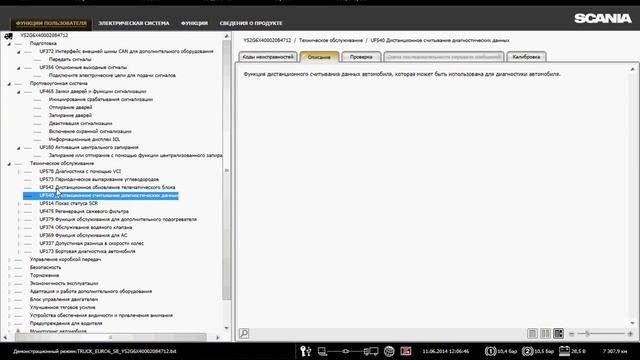
Task: Select highlighted UF540 remote diagnostic data item
Action: 101,196
